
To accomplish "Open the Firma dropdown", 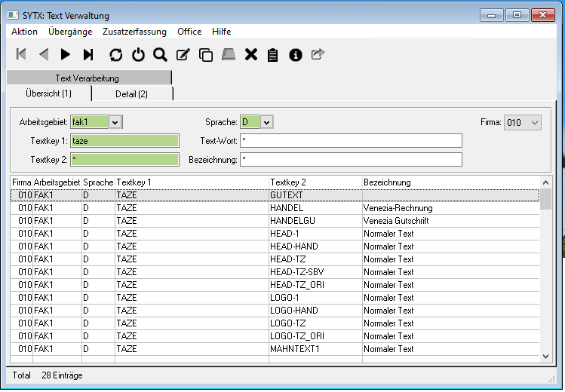I will tap(535, 122).
